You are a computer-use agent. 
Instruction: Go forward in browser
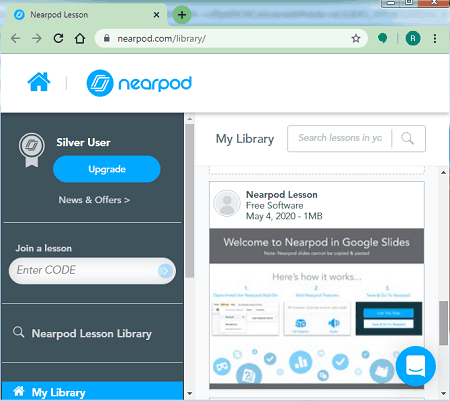[x=37, y=38]
